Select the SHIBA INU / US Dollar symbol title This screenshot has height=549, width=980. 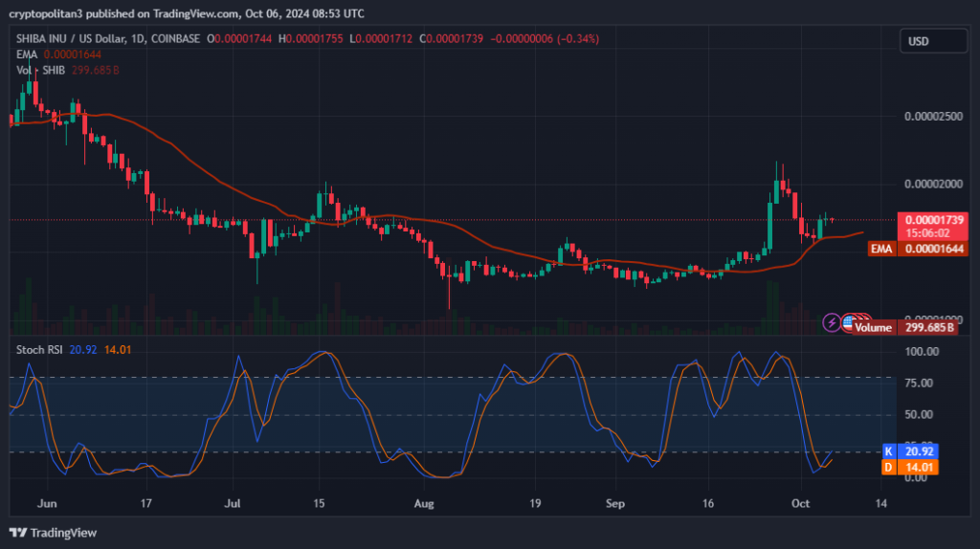[x=108, y=38]
